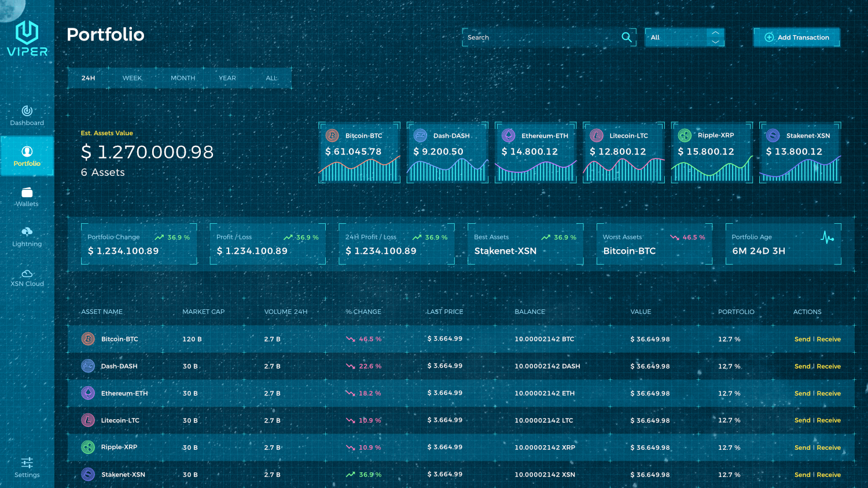The height and width of the screenshot is (488, 868).
Task: Sort by the BALANCE column header
Action: 530,312
